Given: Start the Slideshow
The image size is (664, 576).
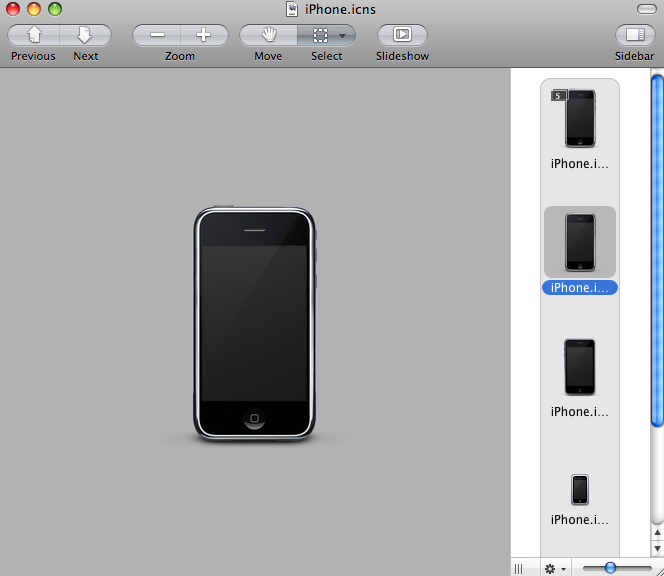Looking at the screenshot, I should [402, 35].
